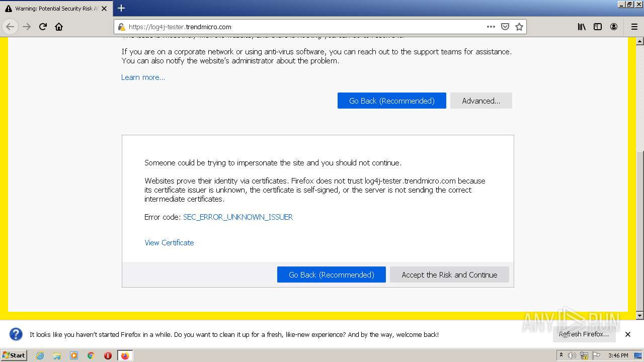Open Windows Explorer folder in taskbar

[x=57, y=355]
